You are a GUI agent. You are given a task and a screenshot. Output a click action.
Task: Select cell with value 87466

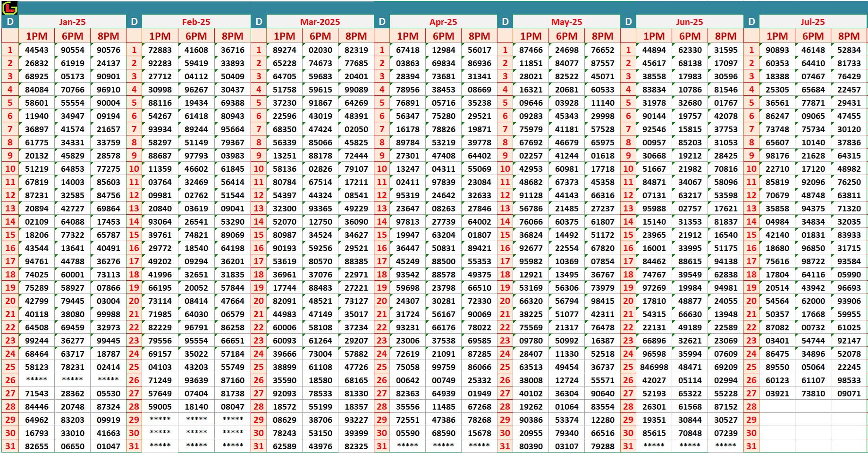[531, 50]
